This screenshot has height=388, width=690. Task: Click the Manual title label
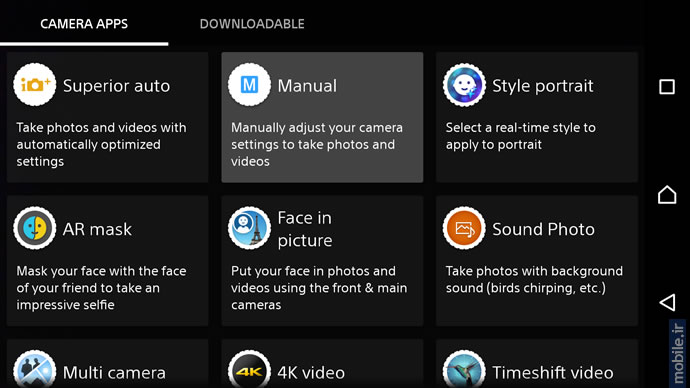pos(307,86)
